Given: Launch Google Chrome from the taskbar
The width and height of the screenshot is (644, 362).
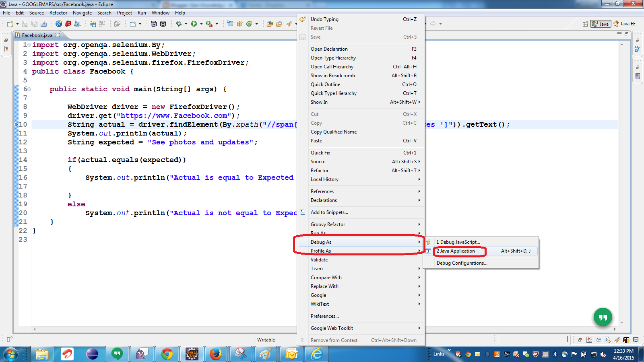Looking at the screenshot, I should (x=167, y=354).
